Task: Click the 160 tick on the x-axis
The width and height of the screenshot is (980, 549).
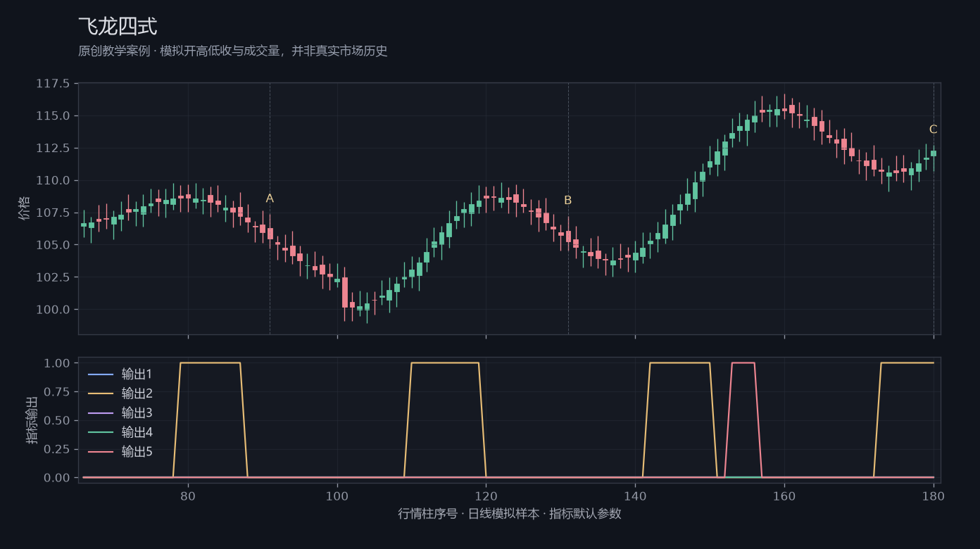Action: (784, 496)
